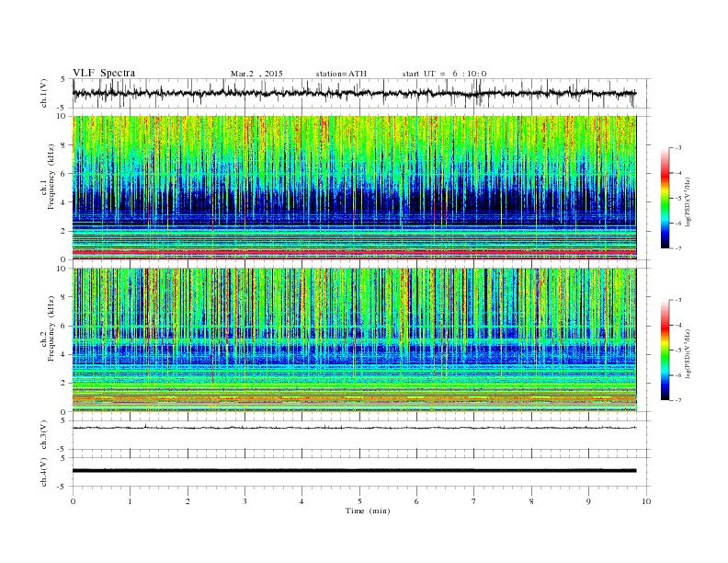Image resolution: width=728 pixels, height=563 pixels.
Task: Click inside the ch.2 spectrogram panel
Action: [x=355, y=339]
